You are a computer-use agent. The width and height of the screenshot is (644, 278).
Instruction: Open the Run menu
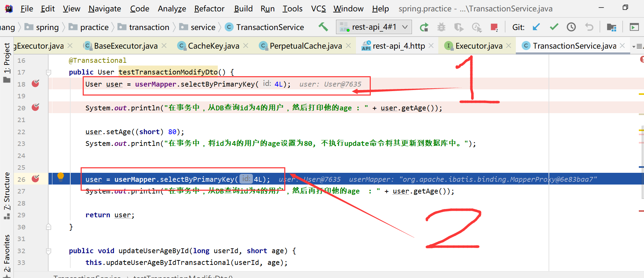267,9
